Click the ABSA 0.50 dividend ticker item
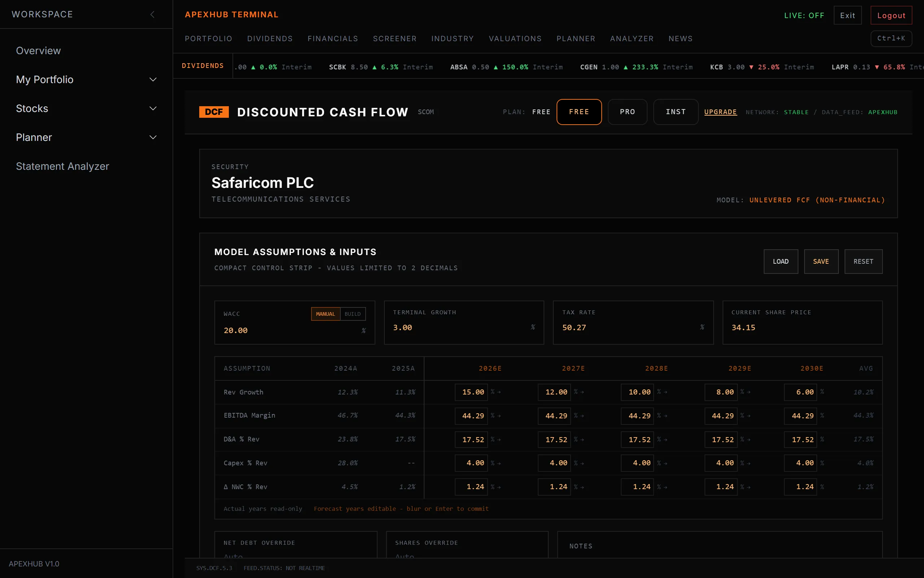This screenshot has width=924, height=578. [x=506, y=67]
